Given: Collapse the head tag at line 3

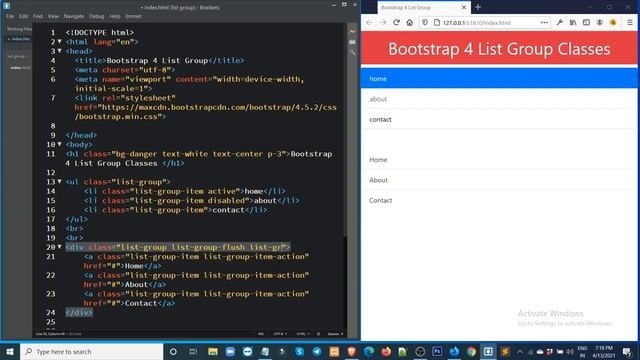Looking at the screenshot, I should click(60, 51).
